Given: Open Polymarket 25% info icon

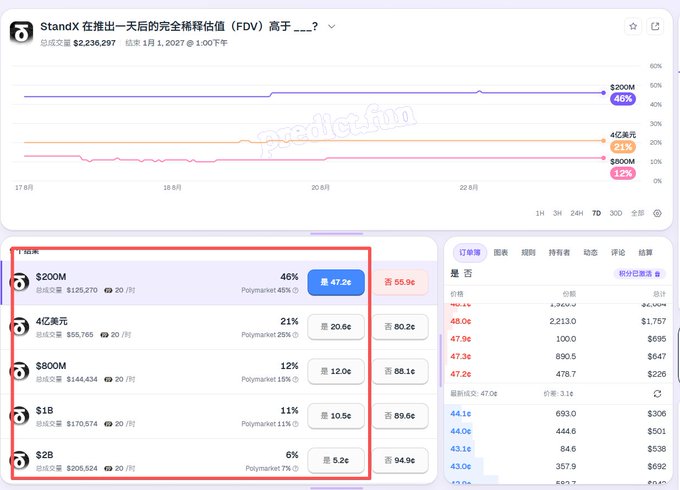Looking at the screenshot, I should pos(295,335).
